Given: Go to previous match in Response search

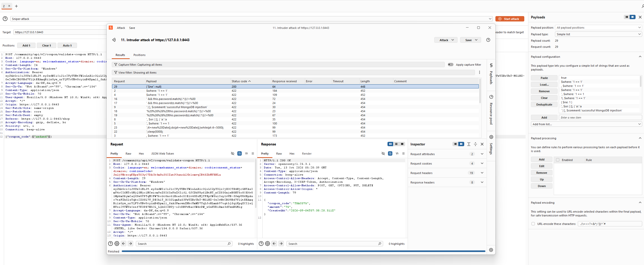Looking at the screenshot, I should pos(274,244).
